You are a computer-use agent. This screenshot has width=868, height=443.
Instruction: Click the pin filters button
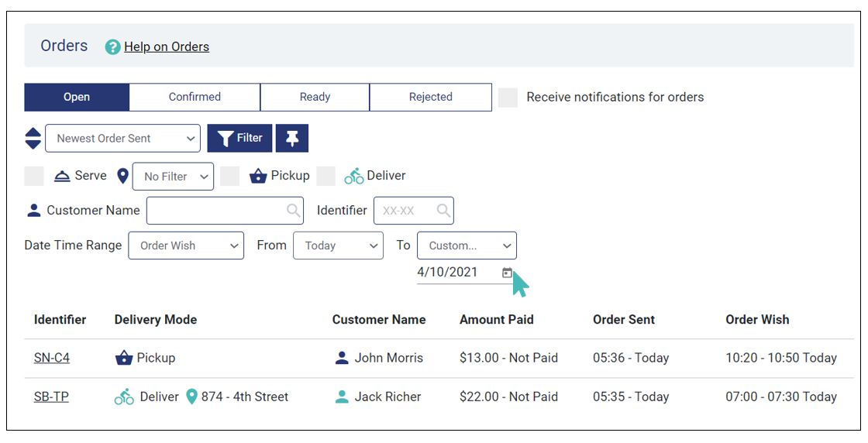coord(292,139)
